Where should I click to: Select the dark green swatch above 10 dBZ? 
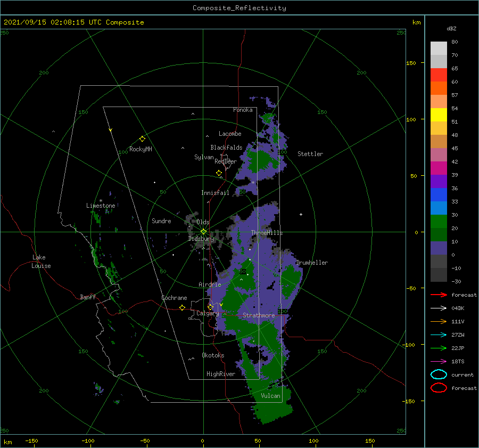click(x=439, y=234)
